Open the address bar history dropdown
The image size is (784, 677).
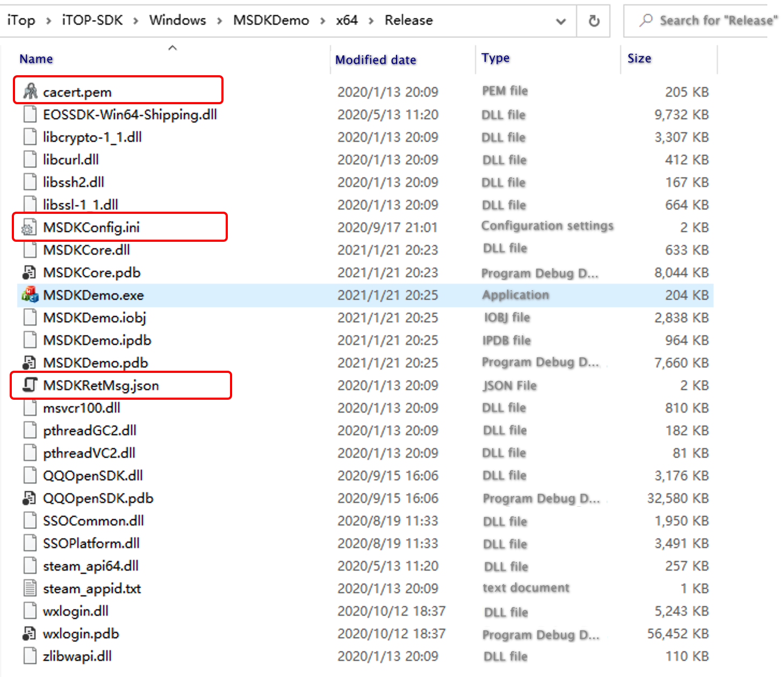(x=560, y=21)
